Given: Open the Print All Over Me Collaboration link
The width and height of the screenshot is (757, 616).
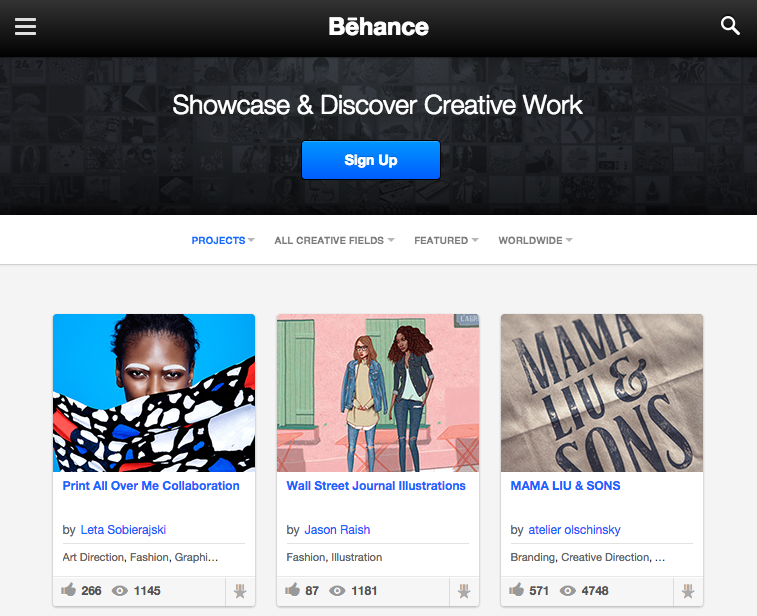Looking at the screenshot, I should pos(151,486).
